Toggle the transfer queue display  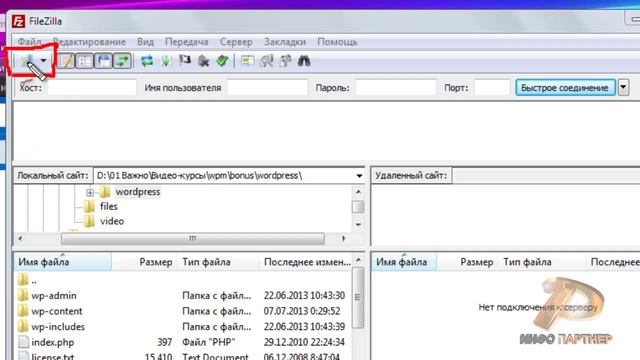(x=122, y=61)
